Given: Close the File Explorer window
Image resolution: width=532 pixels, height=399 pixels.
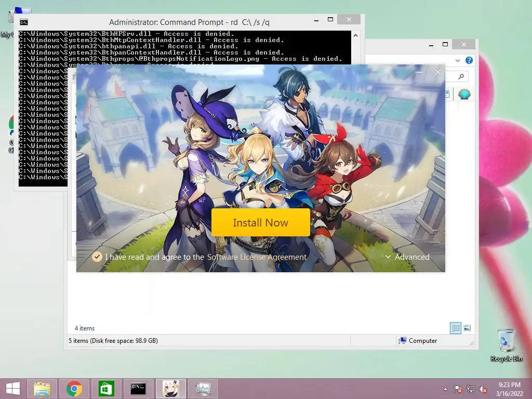Looking at the screenshot, I should pyautogui.click(x=464, y=45).
